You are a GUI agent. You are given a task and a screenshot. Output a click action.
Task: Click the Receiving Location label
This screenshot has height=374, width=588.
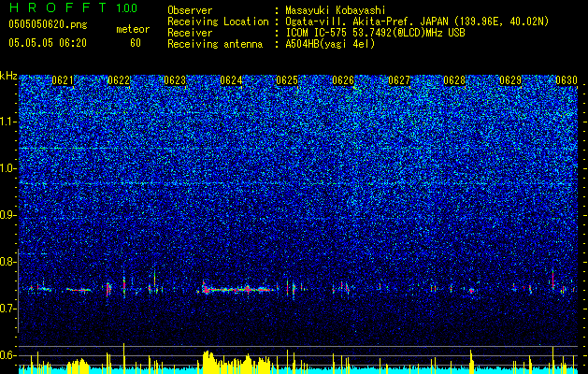(218, 22)
